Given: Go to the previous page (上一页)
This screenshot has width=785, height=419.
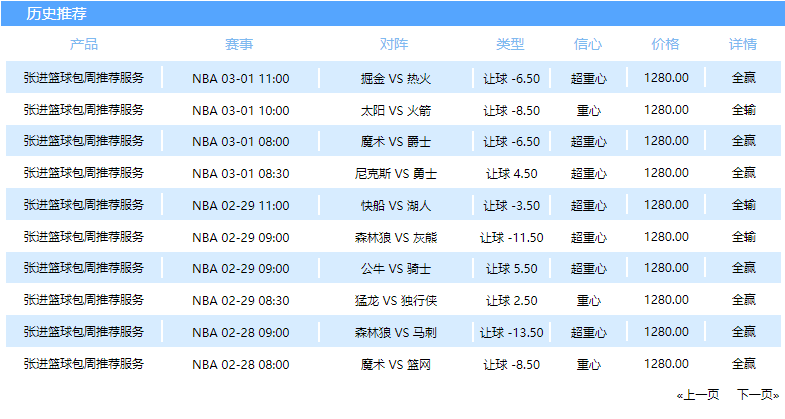Looking at the screenshot, I should [698, 395].
